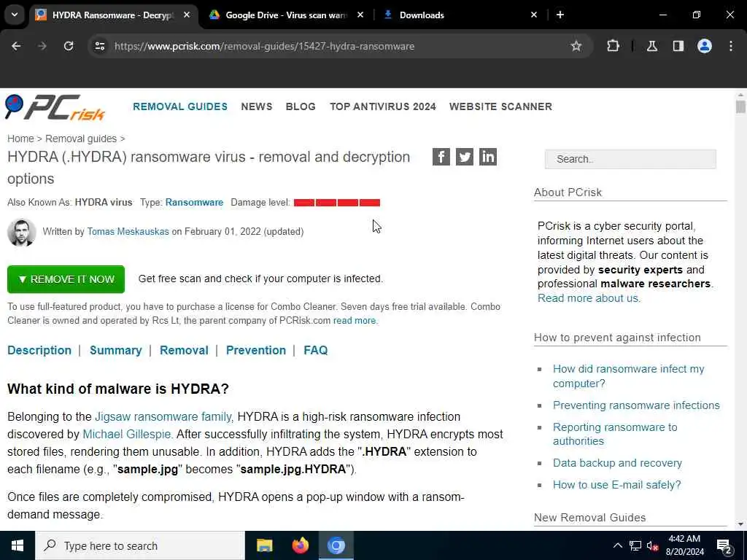This screenshot has width=747, height=560.
Task: Go back with the browser back arrow
Action: (x=16, y=46)
